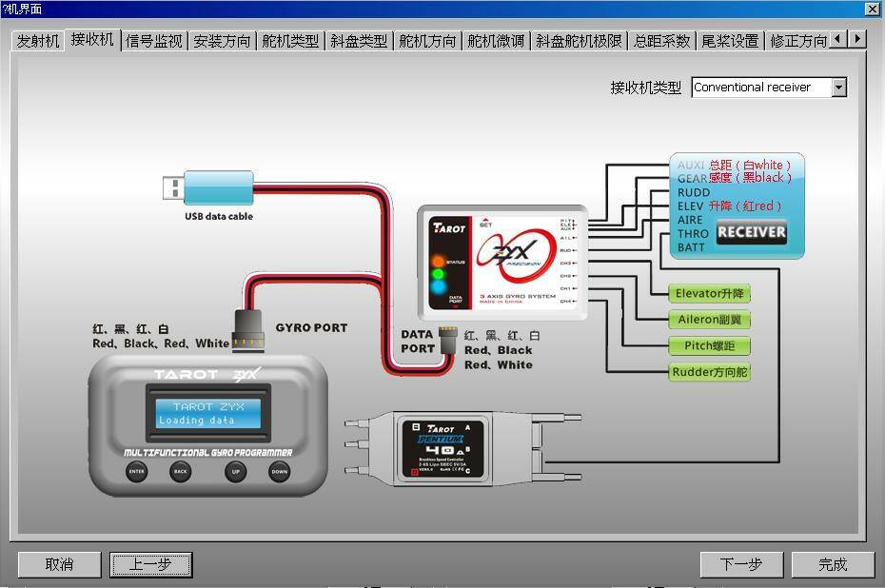
Task: Click the "MULTIFUNCTIONAL GYRO PROGRAMMER" text
Action: point(208,453)
